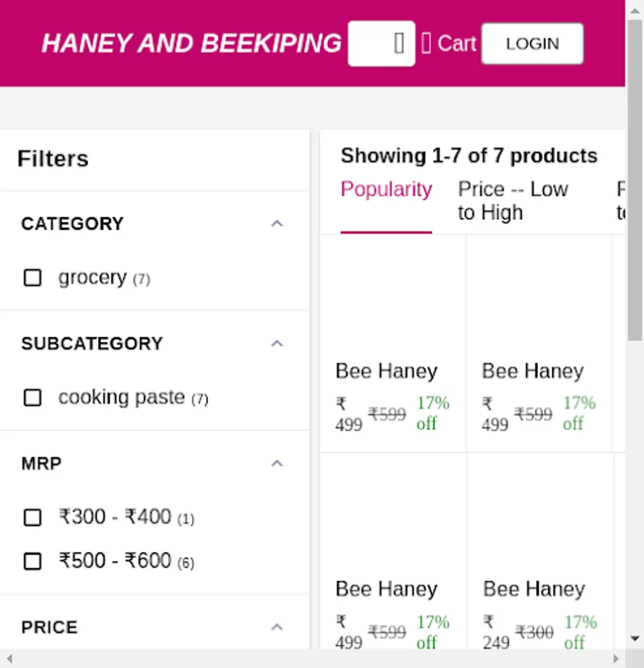Toggle the PRICE section chevron
The image size is (644, 668).
pyautogui.click(x=277, y=627)
